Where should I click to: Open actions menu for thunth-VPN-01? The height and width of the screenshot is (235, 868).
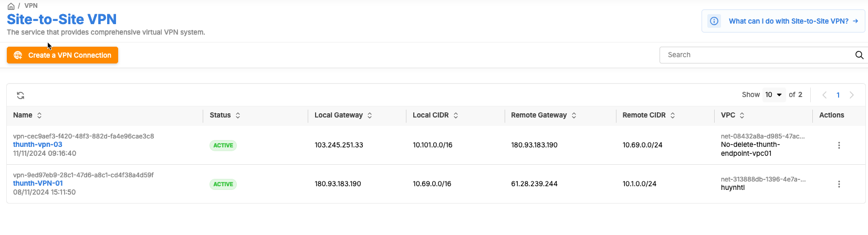839,184
